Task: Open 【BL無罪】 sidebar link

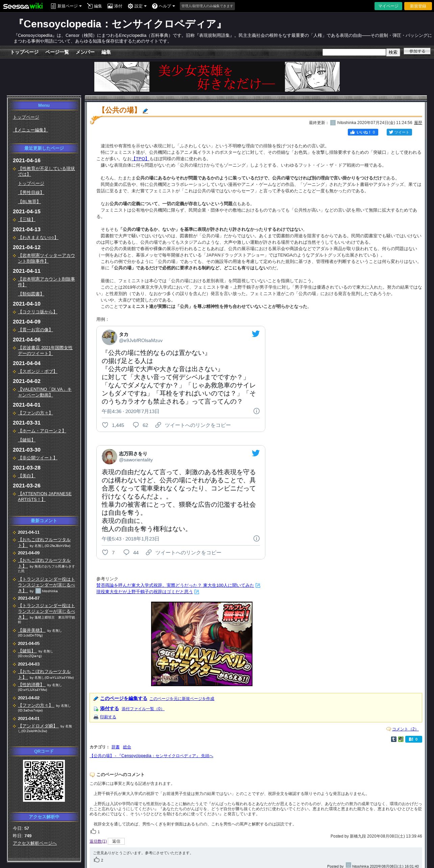Action: click(x=29, y=201)
